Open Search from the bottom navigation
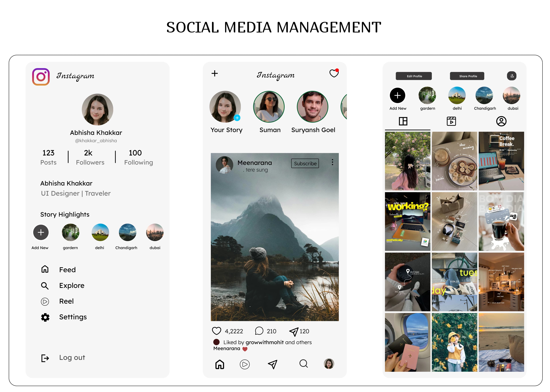This screenshot has width=550, height=392. pyautogui.click(x=303, y=365)
